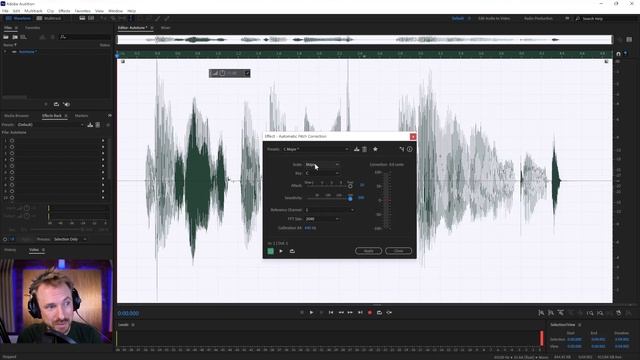Preview play button in Pitch Correction dialog
This screenshot has height=360, width=640.
(281, 251)
